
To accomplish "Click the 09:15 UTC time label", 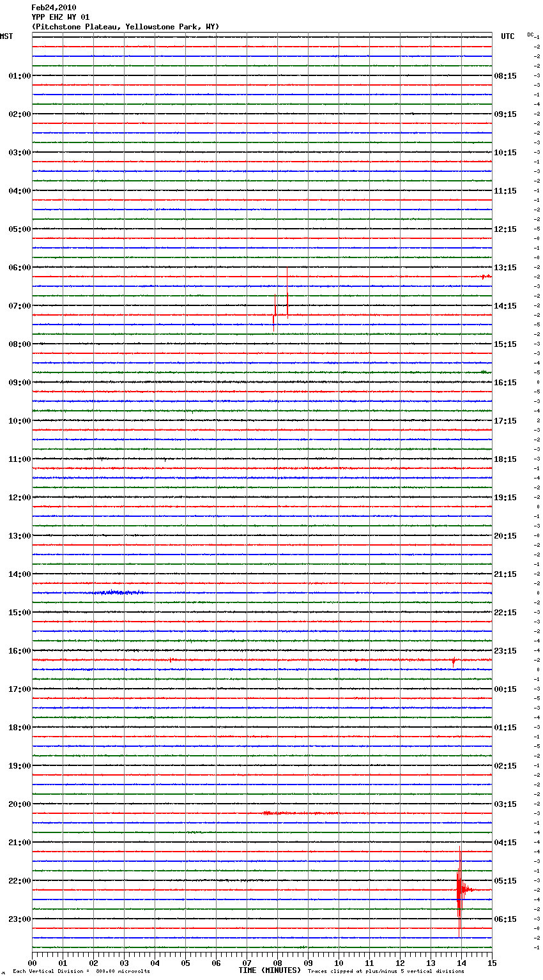I will pyautogui.click(x=505, y=114).
